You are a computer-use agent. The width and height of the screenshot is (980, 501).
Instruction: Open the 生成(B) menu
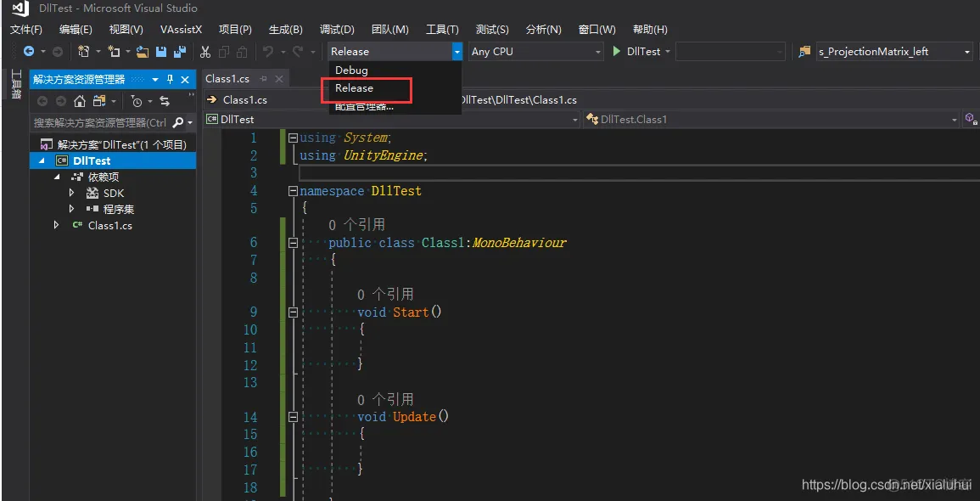pos(286,30)
